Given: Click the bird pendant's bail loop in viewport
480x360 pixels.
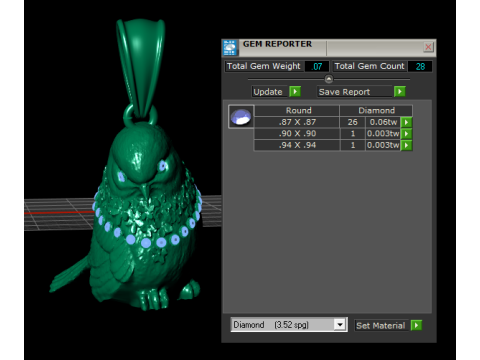Looking at the screenshot, I should coord(140,67).
